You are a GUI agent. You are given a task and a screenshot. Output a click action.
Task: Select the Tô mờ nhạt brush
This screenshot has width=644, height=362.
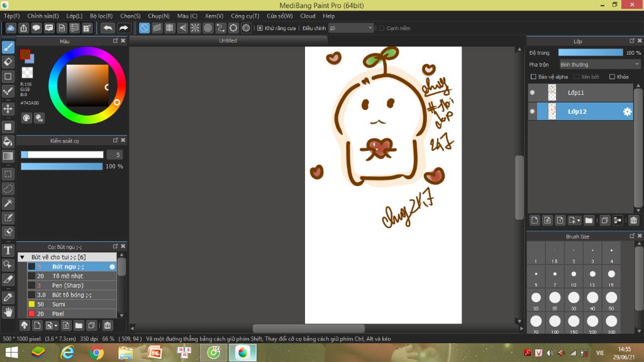pos(72,277)
